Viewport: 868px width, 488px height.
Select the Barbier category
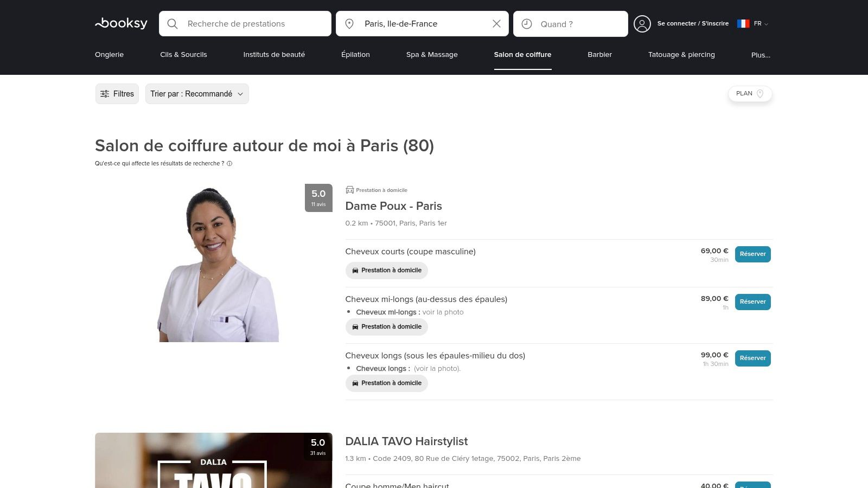(x=599, y=55)
